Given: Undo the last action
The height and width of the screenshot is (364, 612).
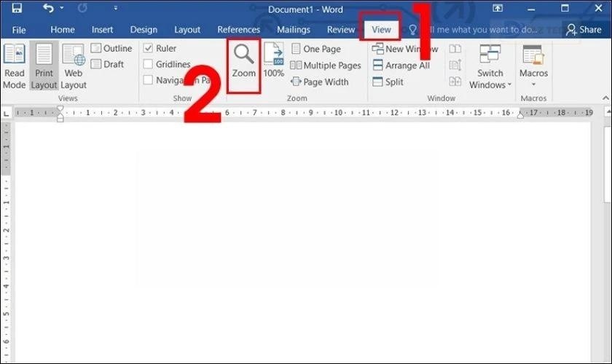Looking at the screenshot, I should coord(48,8).
